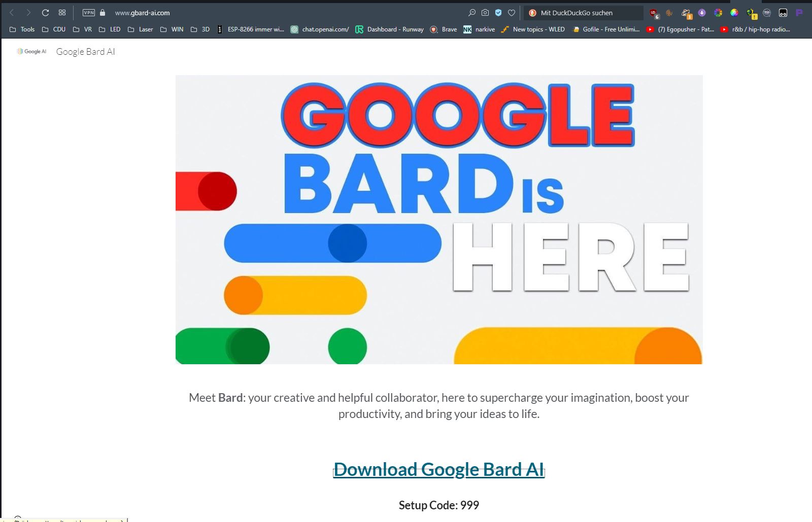Open the purple P extension icon
812x522 pixels.
click(799, 13)
